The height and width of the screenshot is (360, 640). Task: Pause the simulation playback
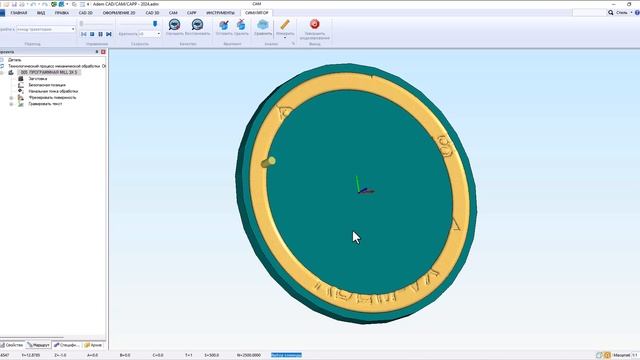[x=100, y=34]
